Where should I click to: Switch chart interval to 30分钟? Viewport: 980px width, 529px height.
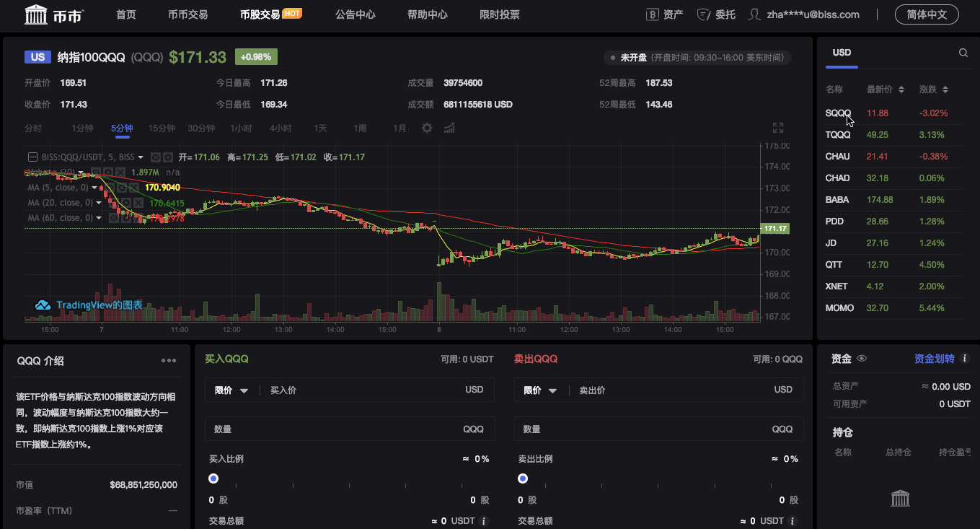click(201, 128)
